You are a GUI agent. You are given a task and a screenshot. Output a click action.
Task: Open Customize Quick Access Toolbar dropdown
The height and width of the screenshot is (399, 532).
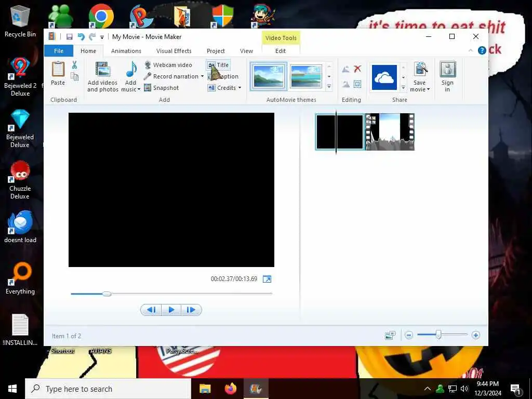click(102, 37)
